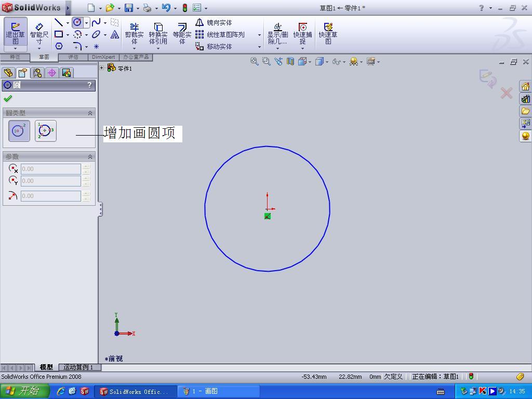Open the FeatureManager design tree tab
The image size is (532, 399).
tap(8, 73)
